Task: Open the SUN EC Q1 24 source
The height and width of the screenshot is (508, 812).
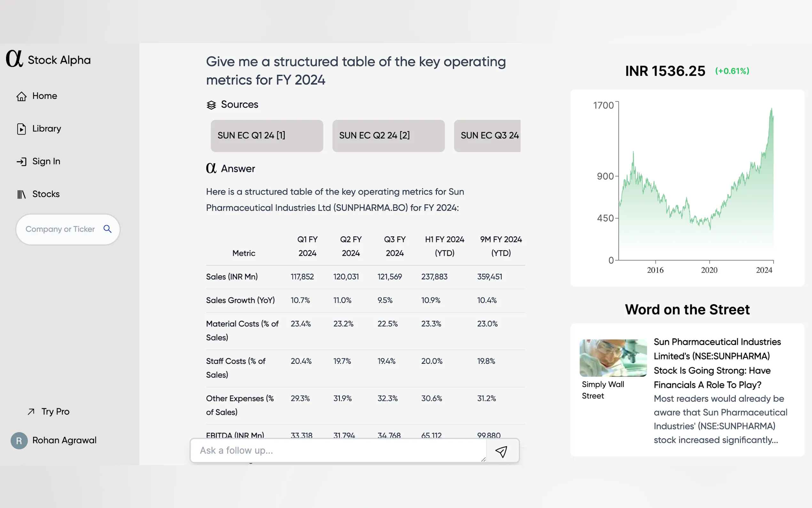Action: [267, 136]
